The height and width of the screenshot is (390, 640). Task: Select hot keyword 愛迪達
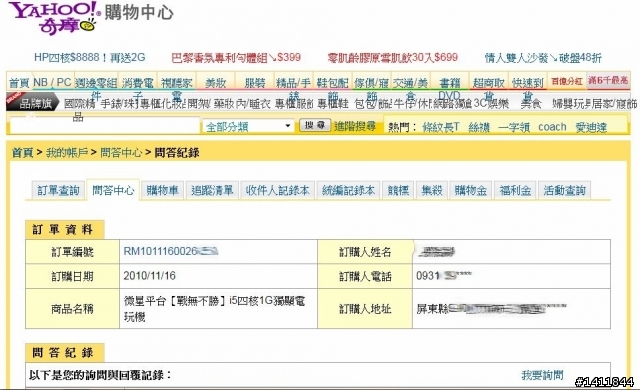pyautogui.click(x=591, y=127)
